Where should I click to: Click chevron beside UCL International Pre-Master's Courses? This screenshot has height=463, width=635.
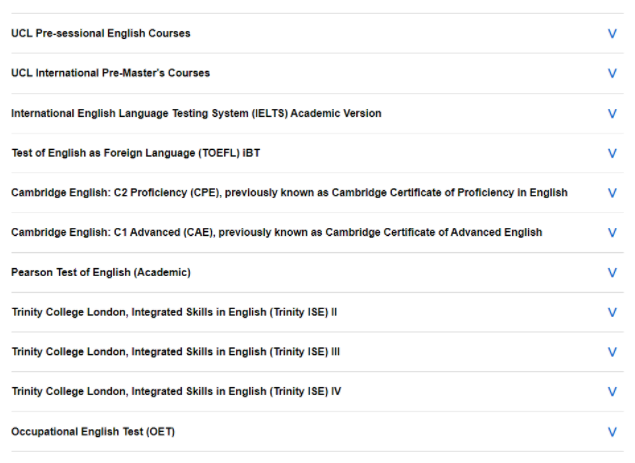[612, 73]
